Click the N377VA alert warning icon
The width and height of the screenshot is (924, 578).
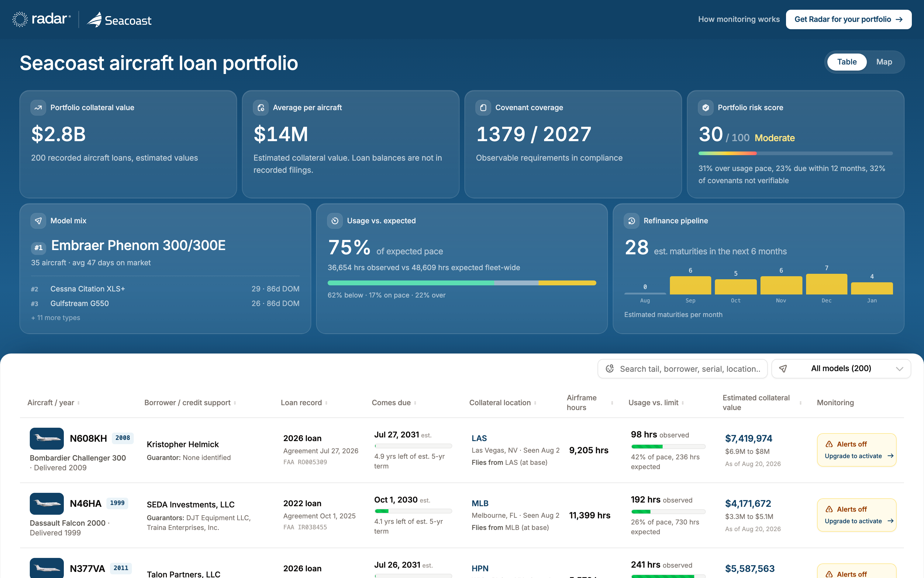(829, 574)
